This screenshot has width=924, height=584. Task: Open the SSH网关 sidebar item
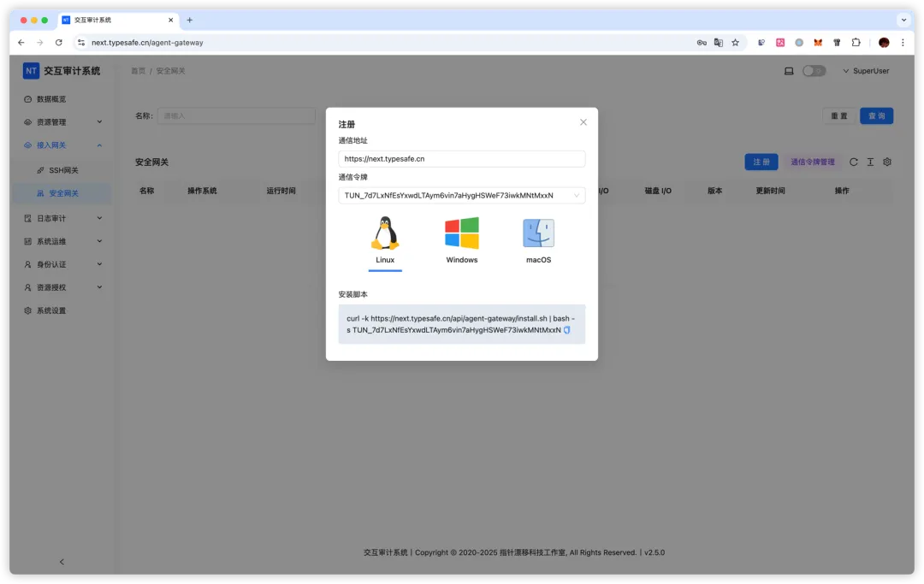(62, 170)
